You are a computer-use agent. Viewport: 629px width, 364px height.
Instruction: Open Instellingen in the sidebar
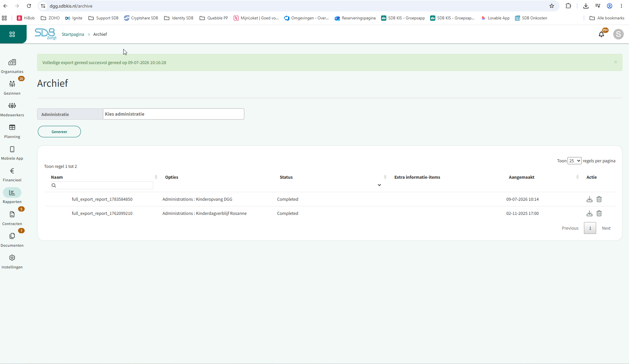coord(12,262)
